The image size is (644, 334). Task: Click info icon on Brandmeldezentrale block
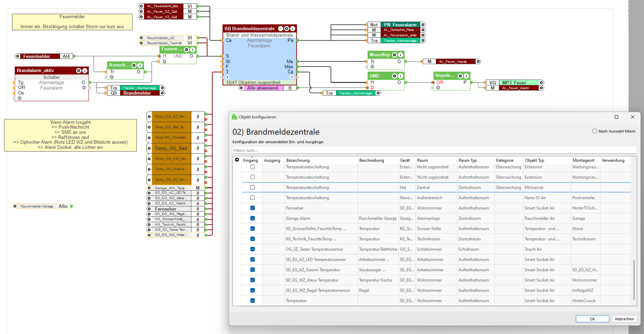292,29
